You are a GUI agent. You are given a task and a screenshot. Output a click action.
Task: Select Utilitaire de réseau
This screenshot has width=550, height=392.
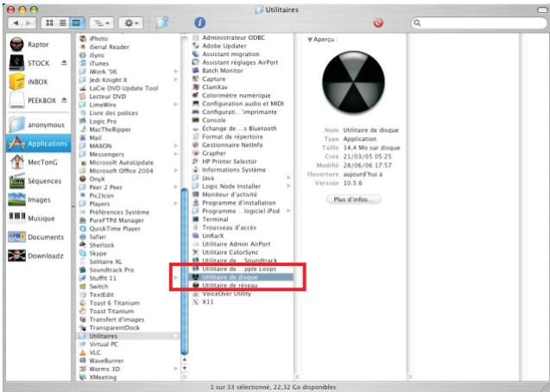coord(242,286)
